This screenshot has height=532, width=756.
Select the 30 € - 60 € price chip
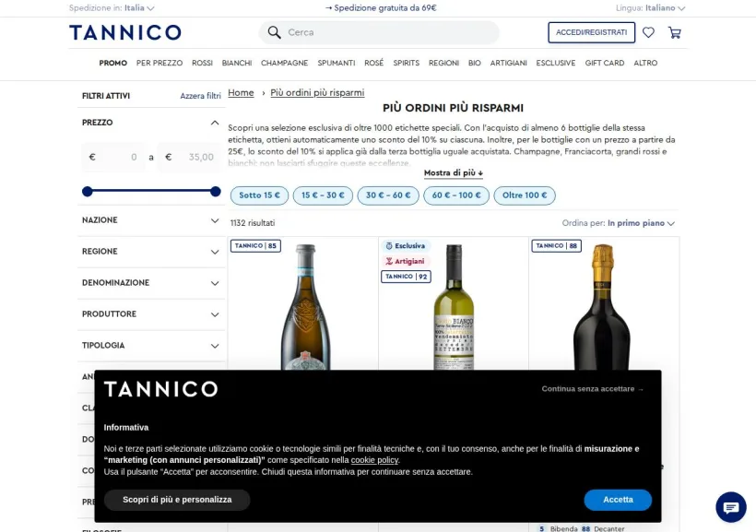click(x=388, y=195)
